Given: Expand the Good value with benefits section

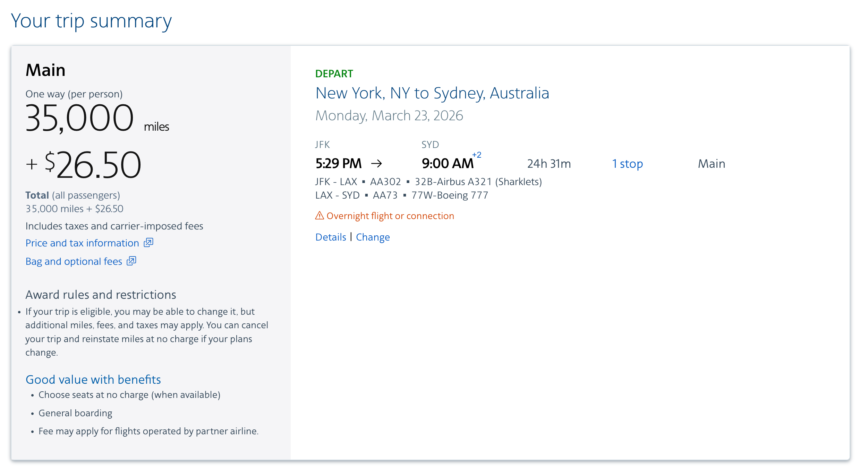Looking at the screenshot, I should [x=93, y=379].
